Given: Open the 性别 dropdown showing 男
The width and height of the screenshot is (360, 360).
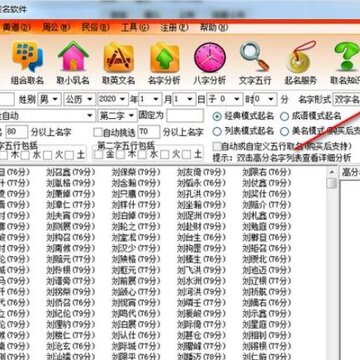Looking at the screenshot, I should click(50, 99).
